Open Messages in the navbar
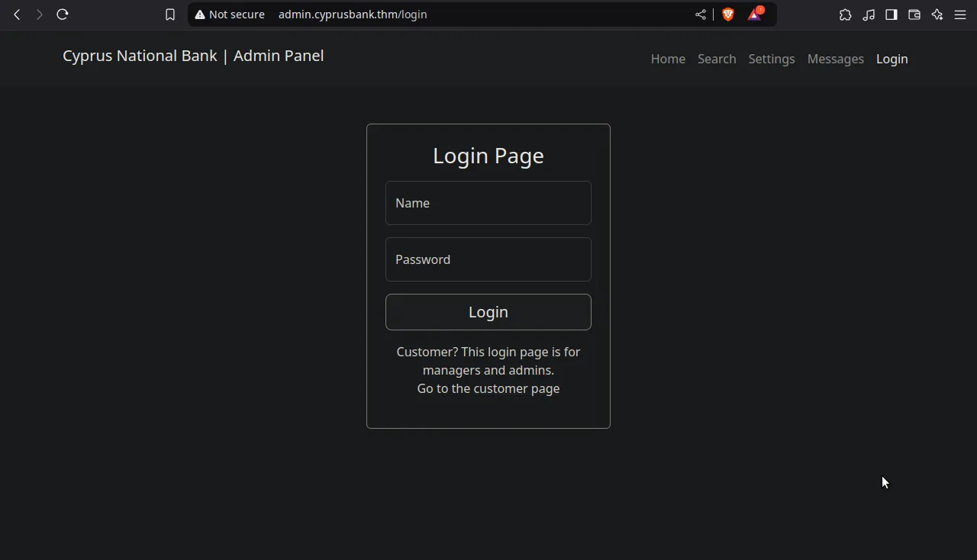 coord(835,59)
